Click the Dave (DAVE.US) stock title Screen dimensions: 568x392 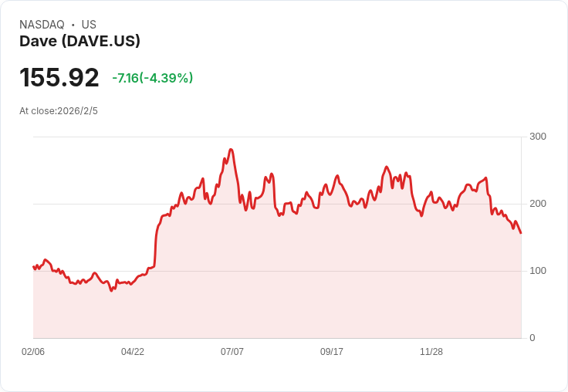coord(79,41)
